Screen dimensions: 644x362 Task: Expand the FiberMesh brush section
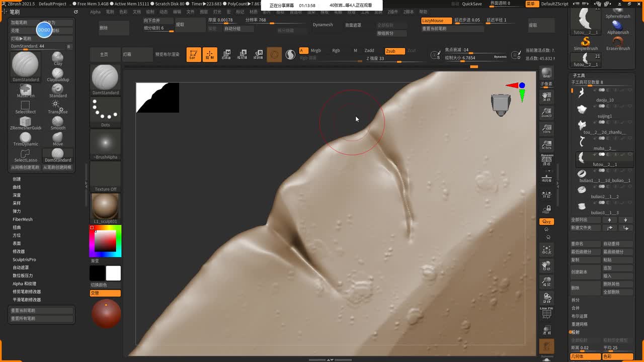(x=23, y=219)
